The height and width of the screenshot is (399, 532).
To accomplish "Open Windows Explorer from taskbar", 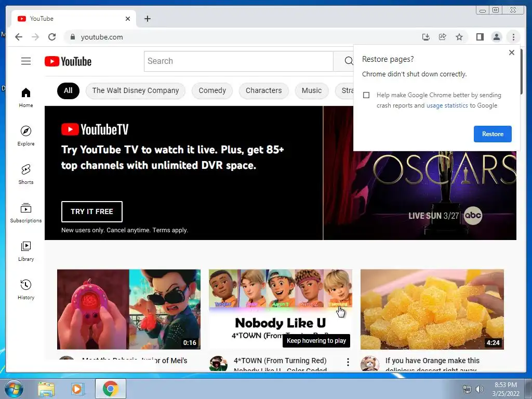I will point(46,389).
